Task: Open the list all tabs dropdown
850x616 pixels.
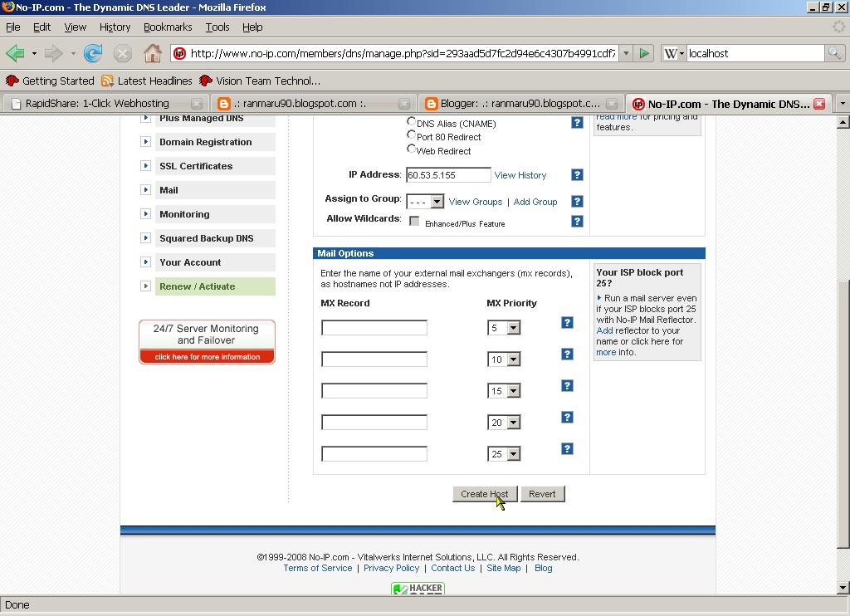Action: [x=842, y=103]
